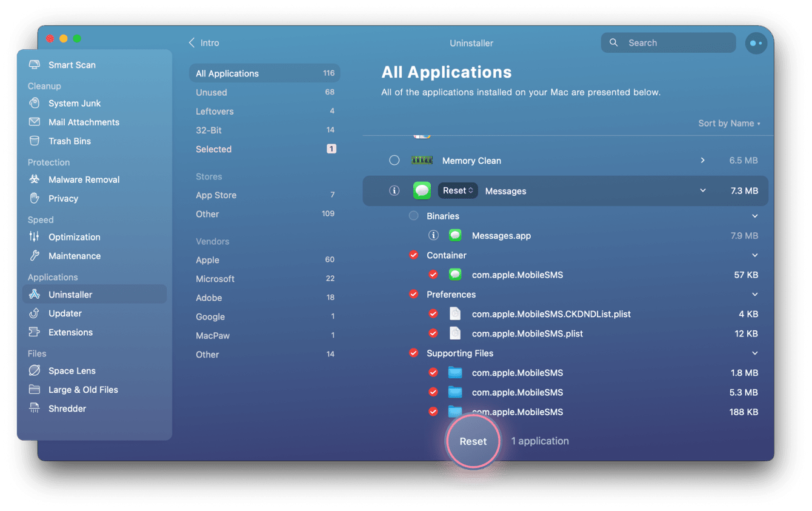Screen dimensions: 812x511
Task: Check the Binaries checkbox
Action: 413,215
